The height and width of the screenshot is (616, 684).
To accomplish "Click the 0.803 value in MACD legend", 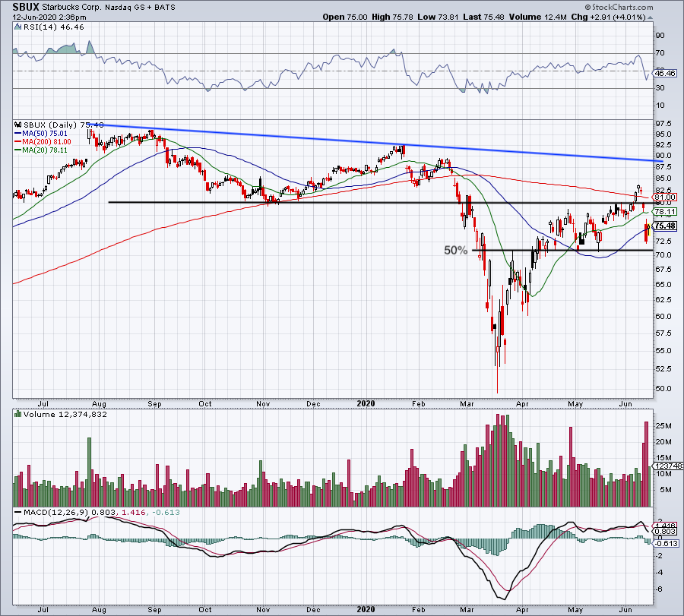I will click(103, 512).
